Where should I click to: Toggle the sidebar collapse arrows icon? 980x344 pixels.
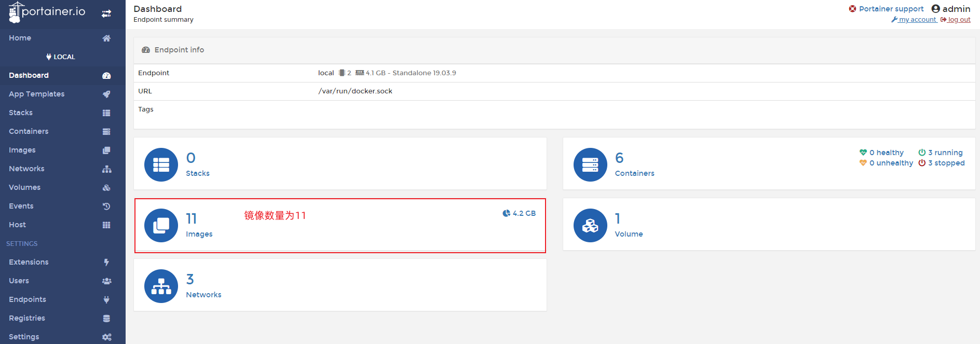click(106, 13)
